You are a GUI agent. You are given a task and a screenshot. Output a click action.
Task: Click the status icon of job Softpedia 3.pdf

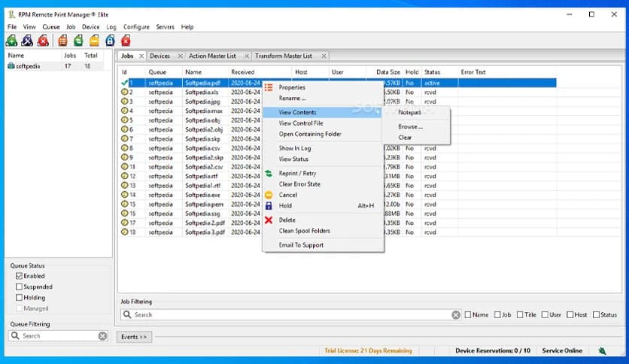pyautogui.click(x=124, y=232)
